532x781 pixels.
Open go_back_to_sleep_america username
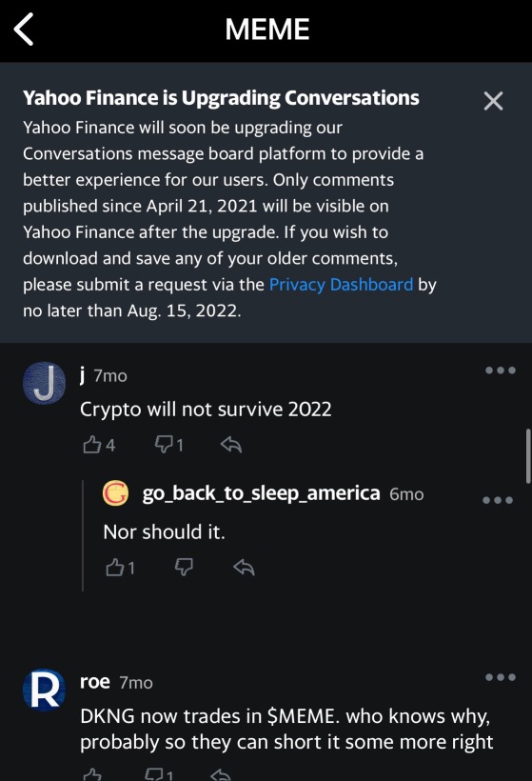click(262, 493)
